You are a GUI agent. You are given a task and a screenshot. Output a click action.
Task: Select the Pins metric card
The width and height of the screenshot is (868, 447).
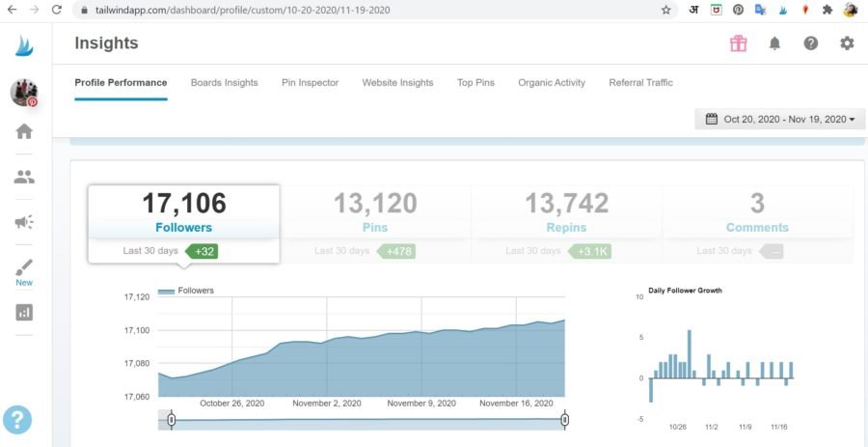375,212
